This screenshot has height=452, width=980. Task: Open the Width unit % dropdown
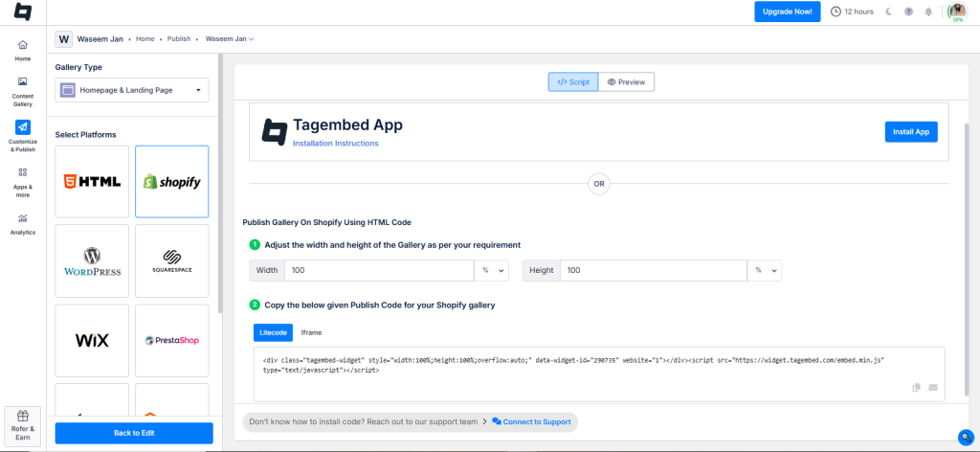pyautogui.click(x=492, y=270)
